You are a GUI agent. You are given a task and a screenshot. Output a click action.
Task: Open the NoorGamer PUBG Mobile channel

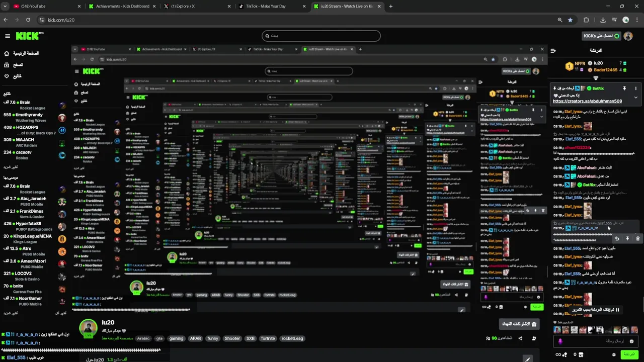tap(34, 301)
